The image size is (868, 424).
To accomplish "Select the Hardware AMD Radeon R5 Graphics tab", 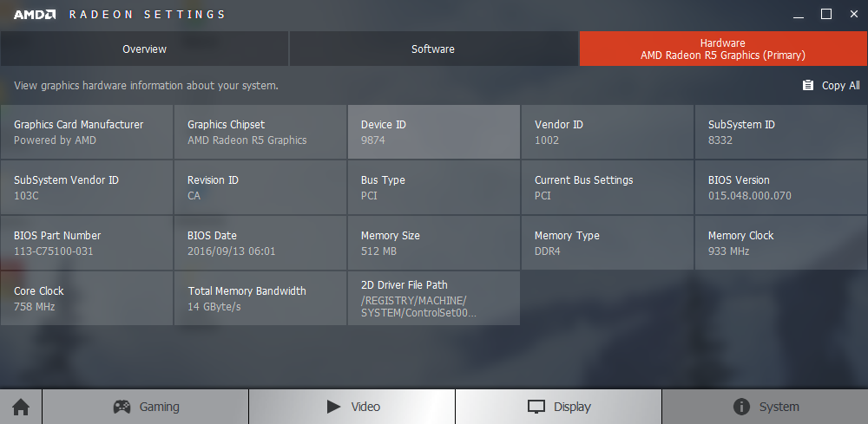I will (723, 49).
